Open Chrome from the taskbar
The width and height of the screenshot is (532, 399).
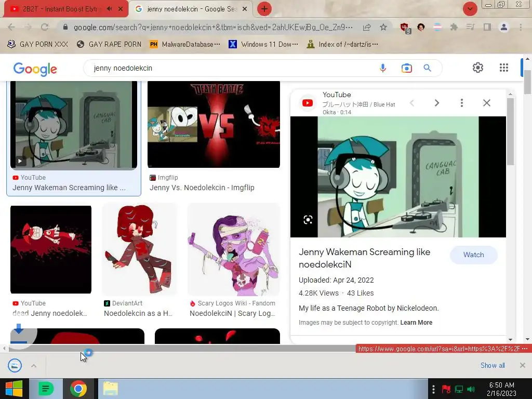pos(78,389)
